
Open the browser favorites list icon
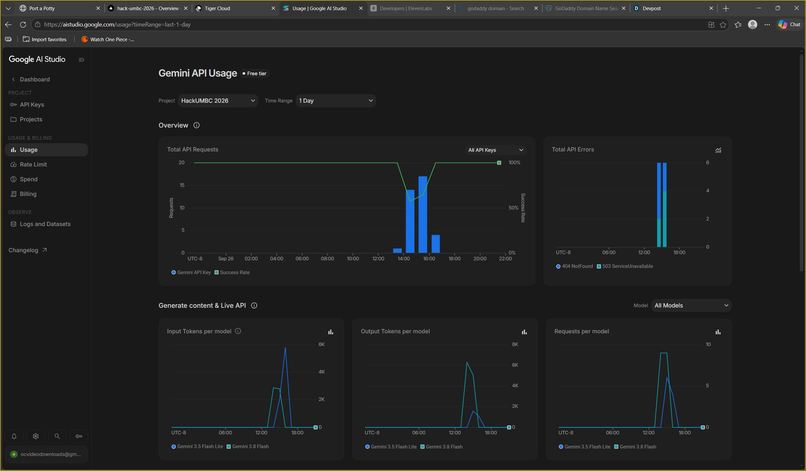pyautogui.click(x=738, y=24)
